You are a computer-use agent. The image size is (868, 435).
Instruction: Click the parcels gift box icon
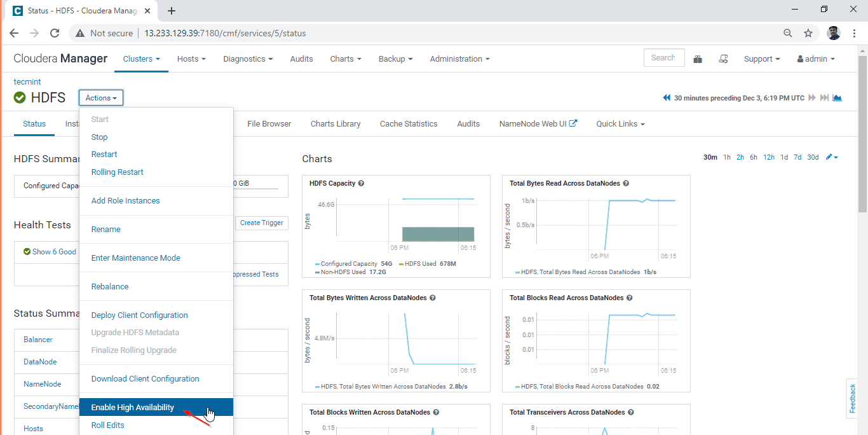(698, 59)
